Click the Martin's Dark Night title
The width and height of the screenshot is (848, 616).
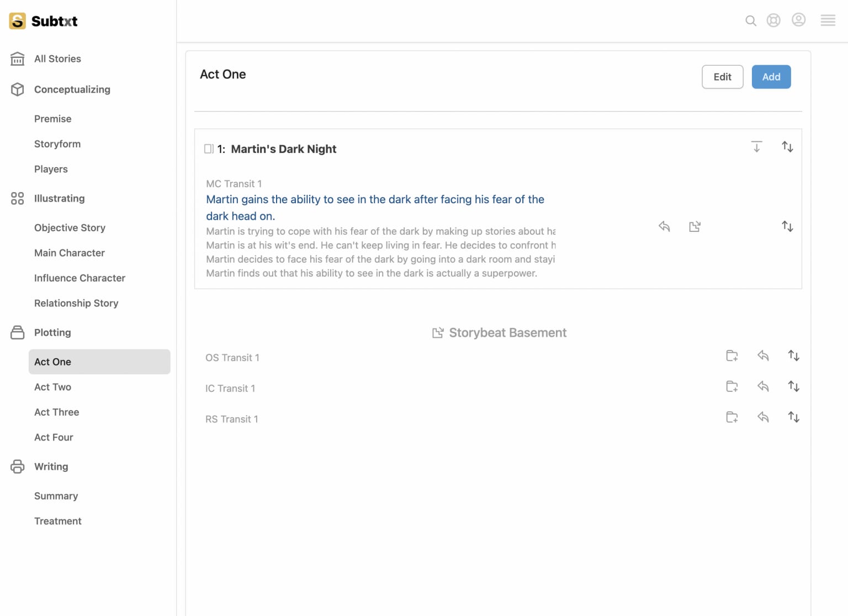(x=283, y=149)
